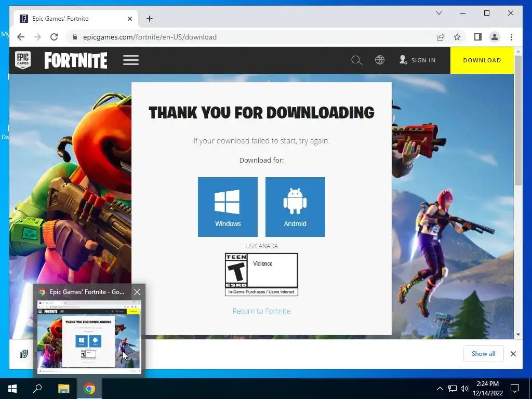Click the network tray icon
532x399 pixels.
tap(453, 389)
